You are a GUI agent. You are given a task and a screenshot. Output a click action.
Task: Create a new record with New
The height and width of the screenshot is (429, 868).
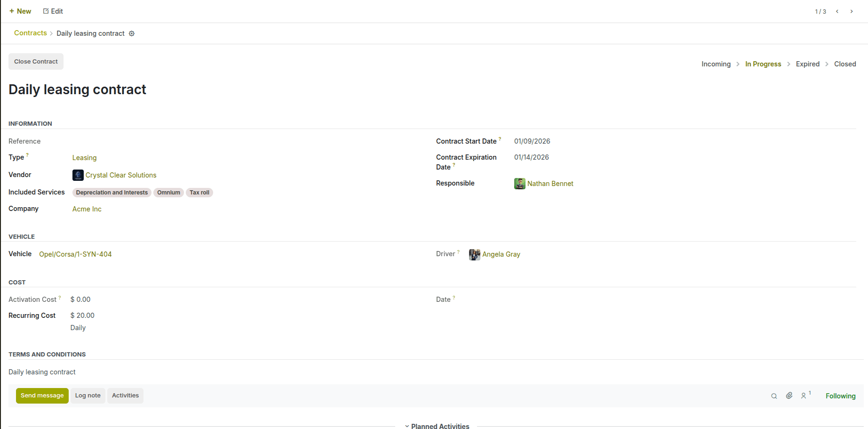(20, 11)
